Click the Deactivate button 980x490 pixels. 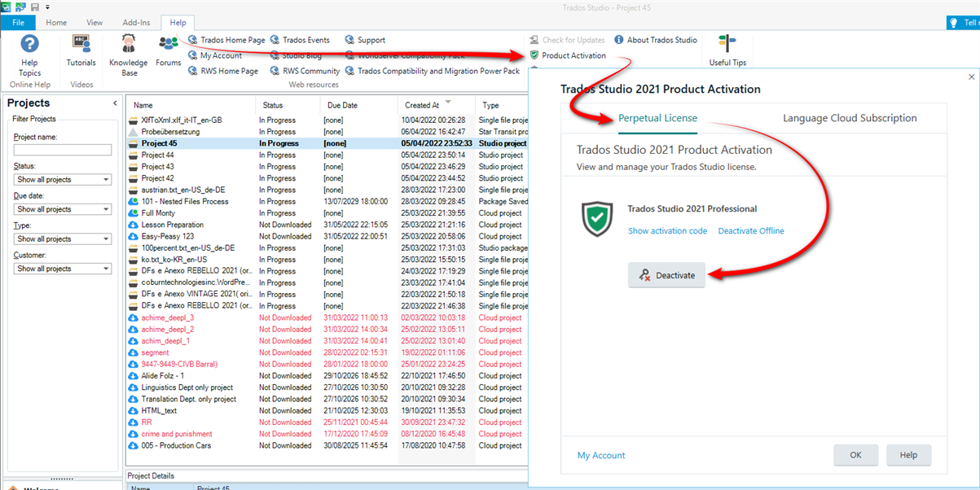(666, 275)
